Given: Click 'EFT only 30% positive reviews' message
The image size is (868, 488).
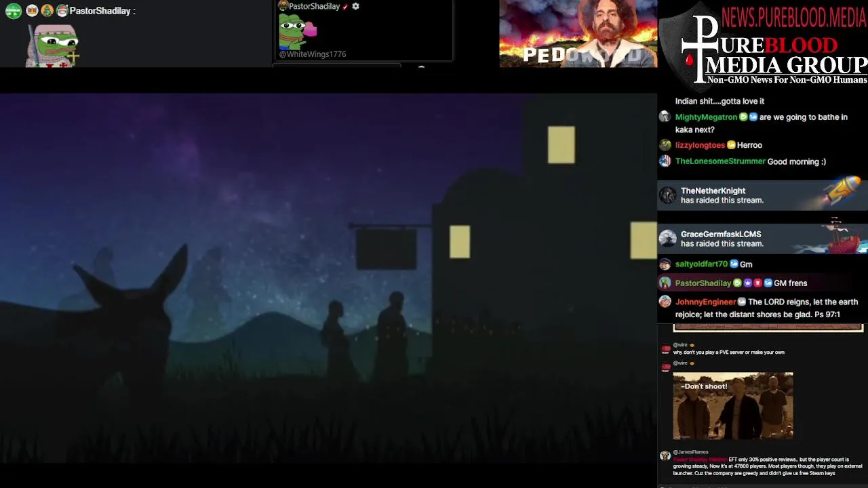Looking at the screenshot, I should [768, 466].
